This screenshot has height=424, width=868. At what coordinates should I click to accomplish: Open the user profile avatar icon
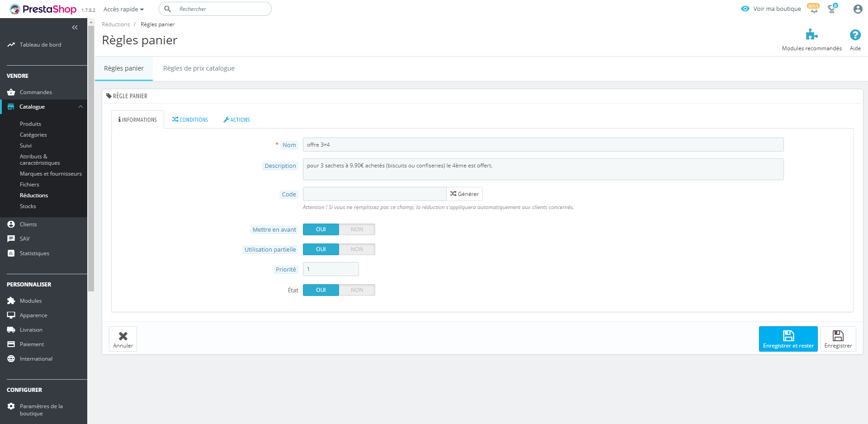858,9
